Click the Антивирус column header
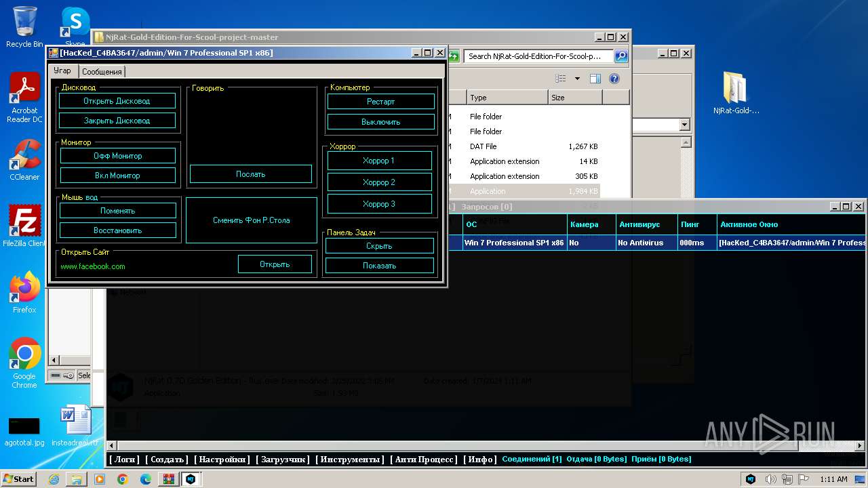 pos(646,224)
